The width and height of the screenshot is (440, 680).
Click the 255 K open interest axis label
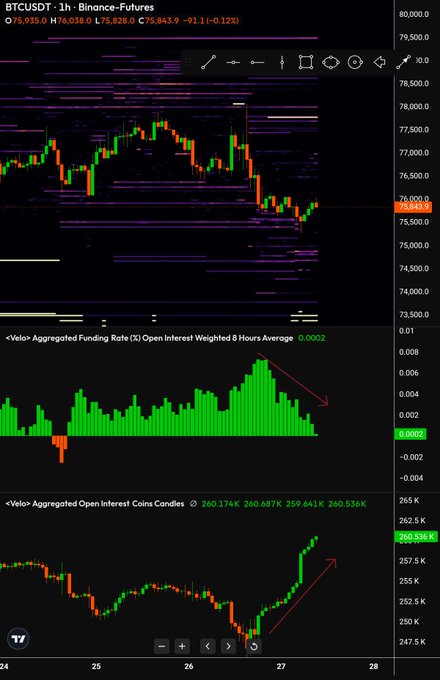(409, 581)
